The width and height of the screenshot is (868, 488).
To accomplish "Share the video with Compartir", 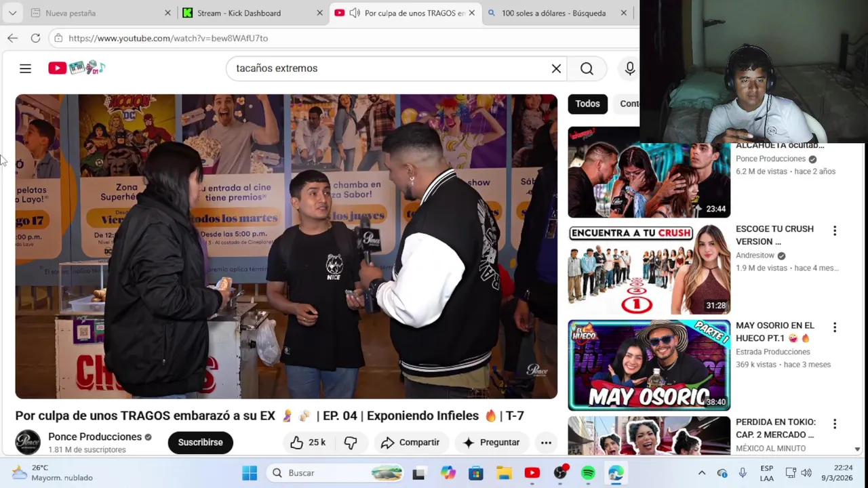I will pyautogui.click(x=410, y=443).
